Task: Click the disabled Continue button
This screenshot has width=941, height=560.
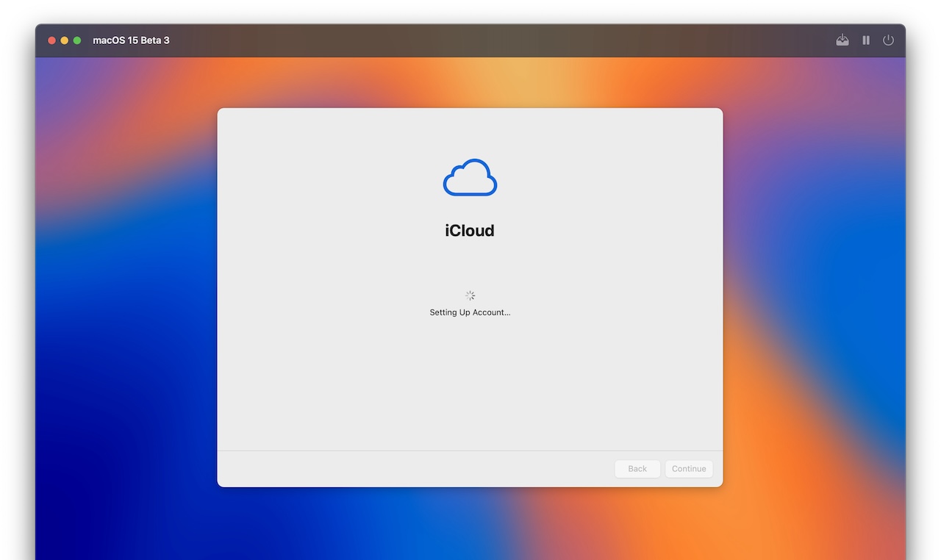Action: click(689, 469)
